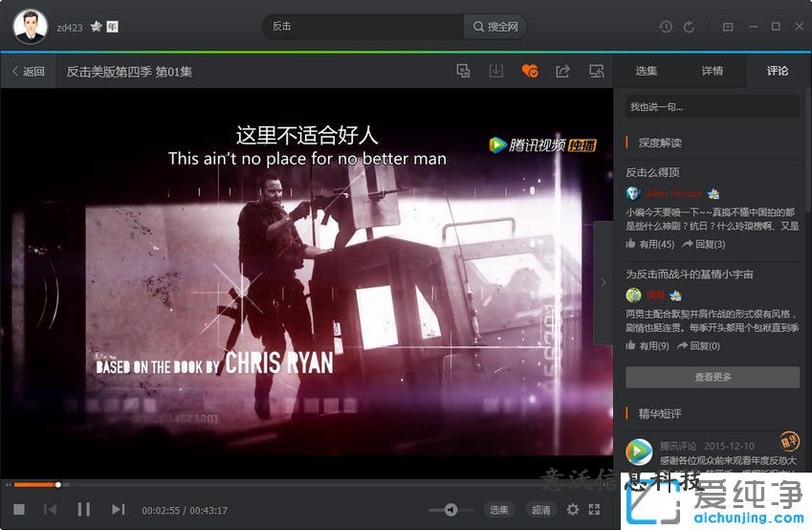Click the stop playback button

click(19, 510)
